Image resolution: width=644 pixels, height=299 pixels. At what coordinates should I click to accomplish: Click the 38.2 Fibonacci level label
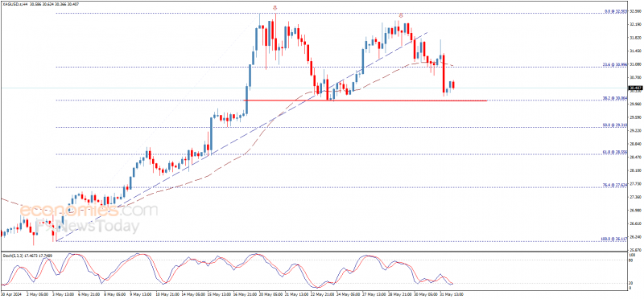click(615, 98)
